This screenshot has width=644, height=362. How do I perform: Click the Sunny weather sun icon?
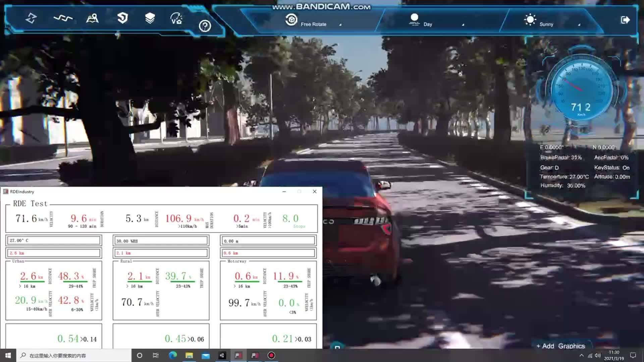pyautogui.click(x=530, y=19)
